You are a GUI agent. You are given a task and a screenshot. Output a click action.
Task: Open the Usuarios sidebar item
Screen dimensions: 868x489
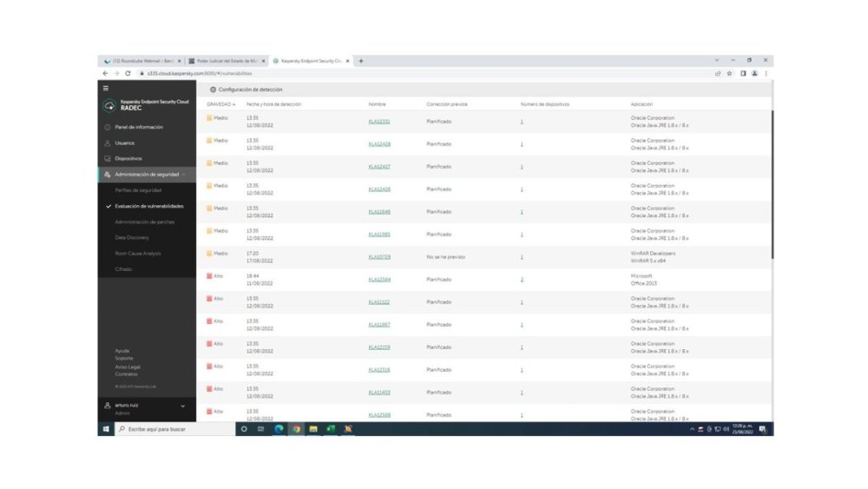point(124,143)
